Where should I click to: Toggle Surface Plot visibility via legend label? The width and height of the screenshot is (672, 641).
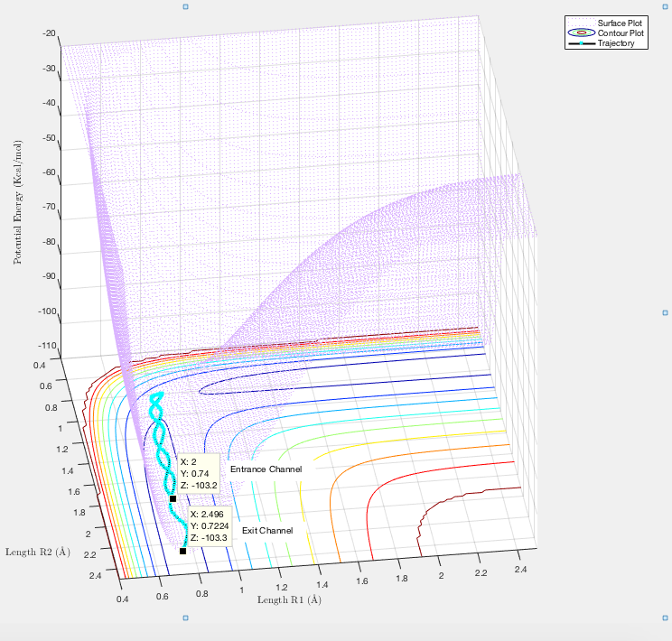click(x=619, y=23)
